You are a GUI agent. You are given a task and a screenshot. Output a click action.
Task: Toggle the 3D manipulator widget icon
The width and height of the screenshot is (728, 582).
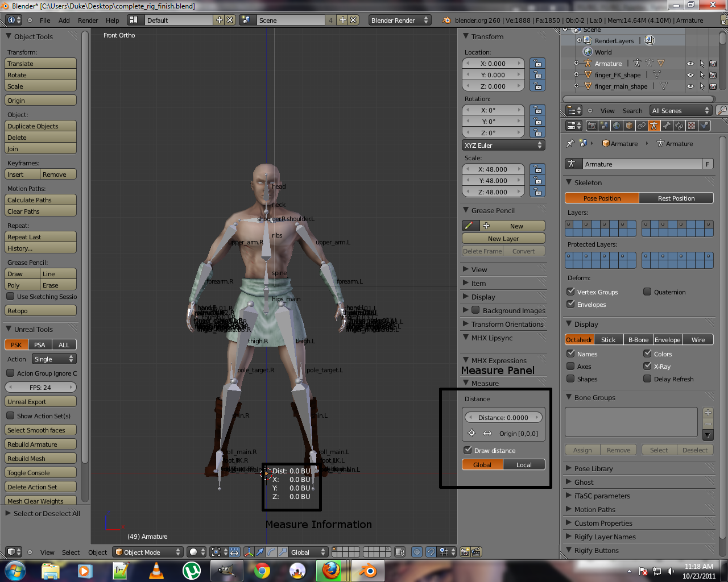tap(249, 552)
